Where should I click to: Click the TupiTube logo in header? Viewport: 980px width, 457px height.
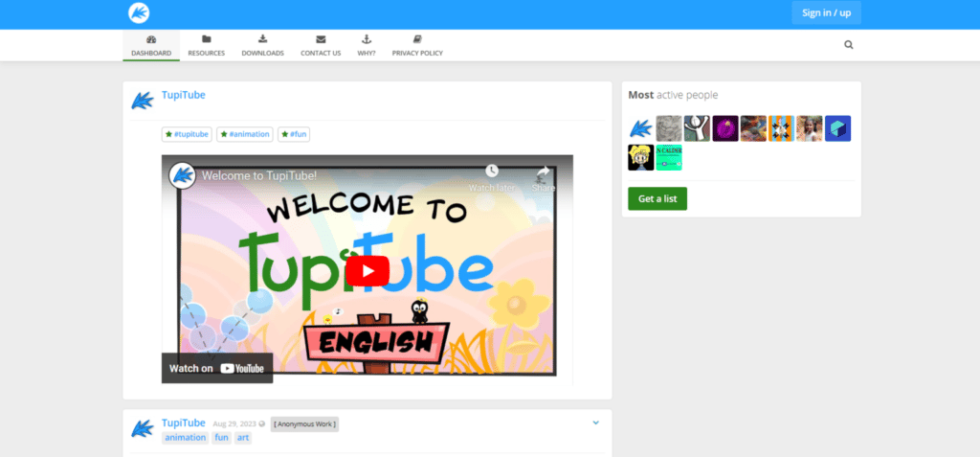tap(139, 13)
